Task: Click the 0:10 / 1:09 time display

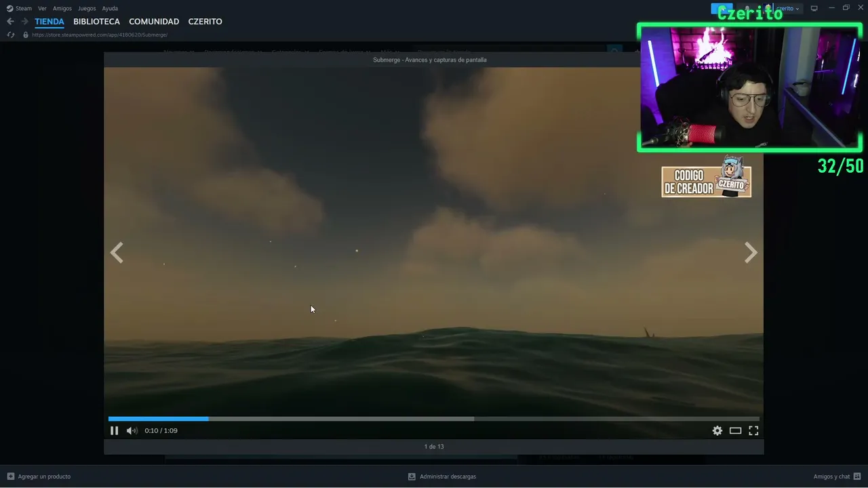Action: click(x=161, y=430)
